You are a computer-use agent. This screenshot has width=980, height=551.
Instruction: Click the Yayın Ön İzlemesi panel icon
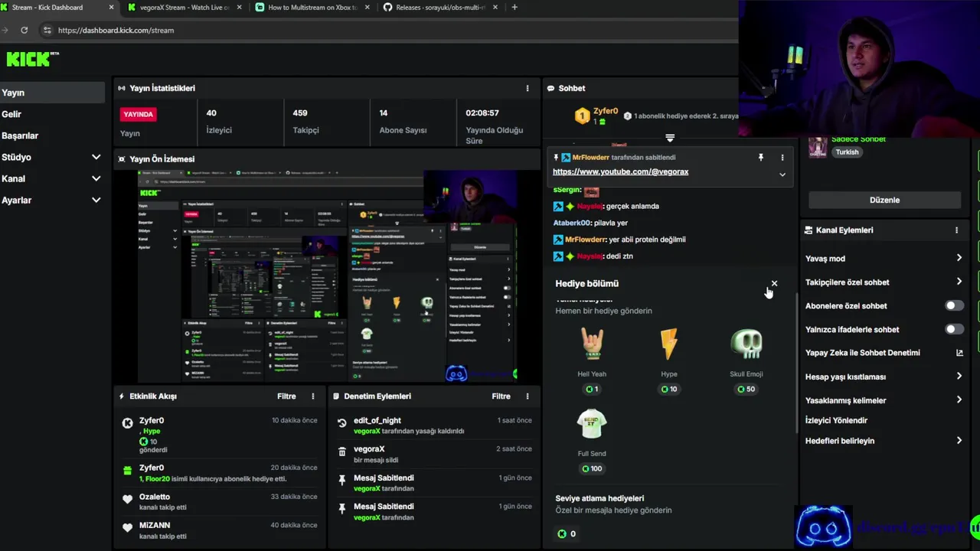click(x=122, y=159)
